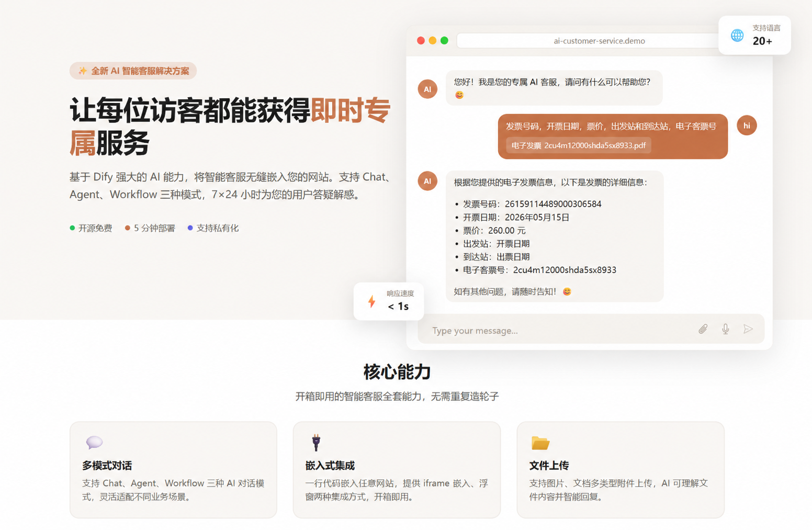812x530 pixels.
Task: Click the AI greeting message 您好！我是您的专属 AI 客服
Action: click(554, 88)
